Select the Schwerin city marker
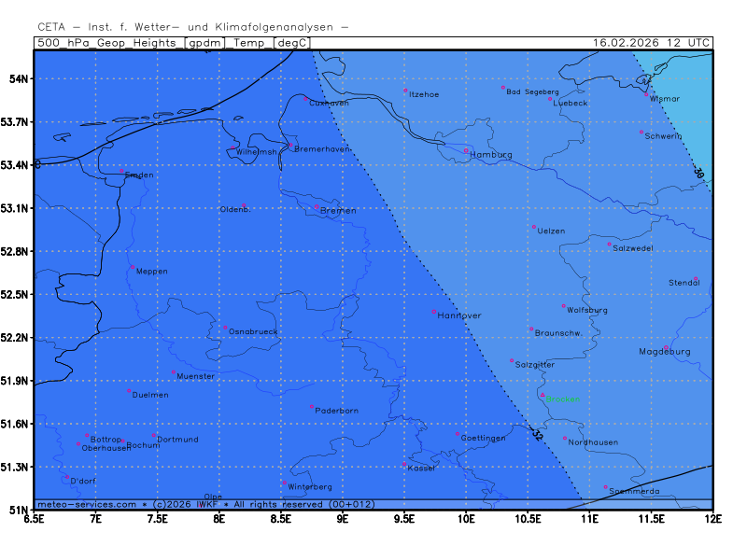747x560 pixels. [x=641, y=132]
